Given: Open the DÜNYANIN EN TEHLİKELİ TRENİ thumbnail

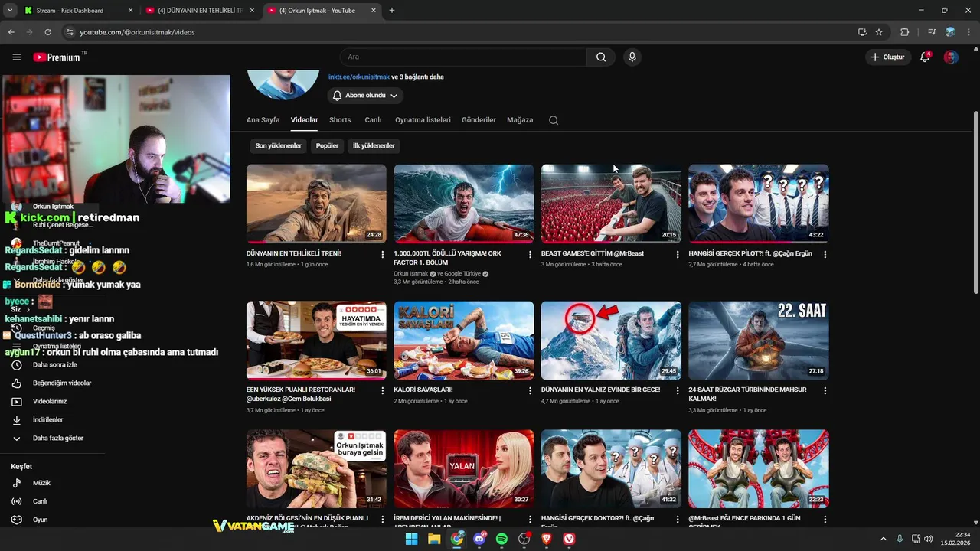Looking at the screenshot, I should click(x=316, y=204).
